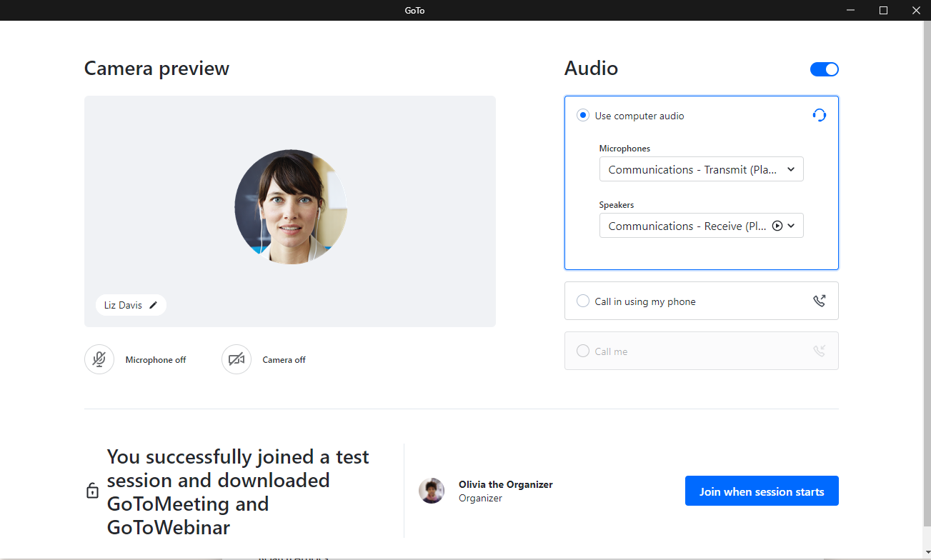
Task: Click the Liz Davis name chip
Action: (x=131, y=305)
